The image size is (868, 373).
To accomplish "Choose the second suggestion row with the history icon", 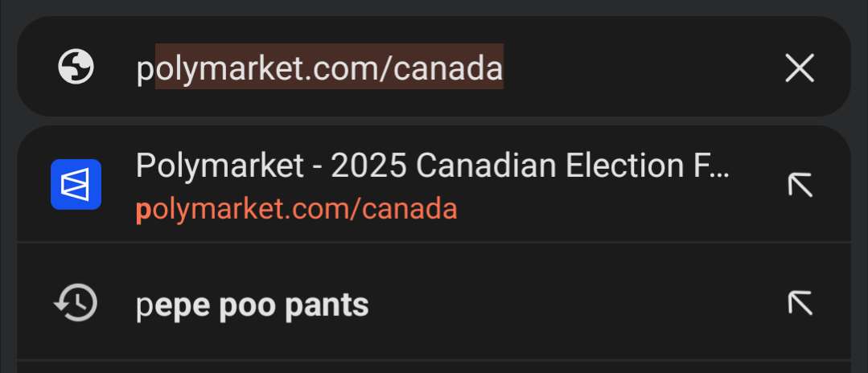I will (434, 301).
